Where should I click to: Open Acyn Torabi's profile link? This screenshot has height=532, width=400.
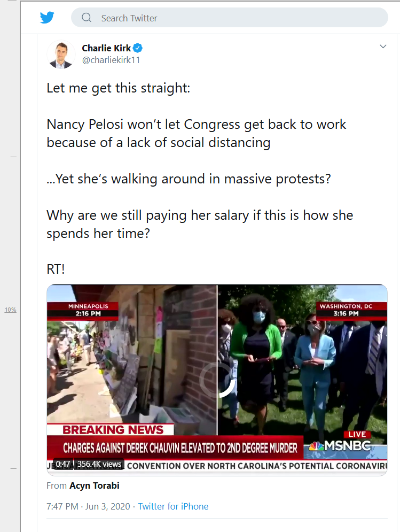pyautogui.click(x=94, y=485)
